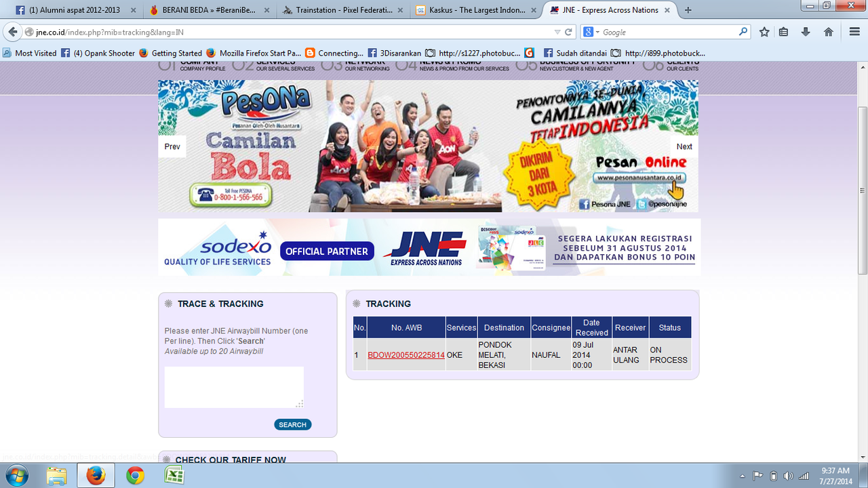
Task: Click the Prev banner button
Action: point(172,146)
